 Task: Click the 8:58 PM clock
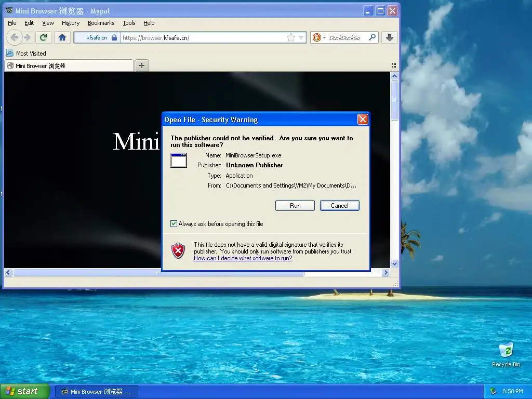[x=513, y=391]
